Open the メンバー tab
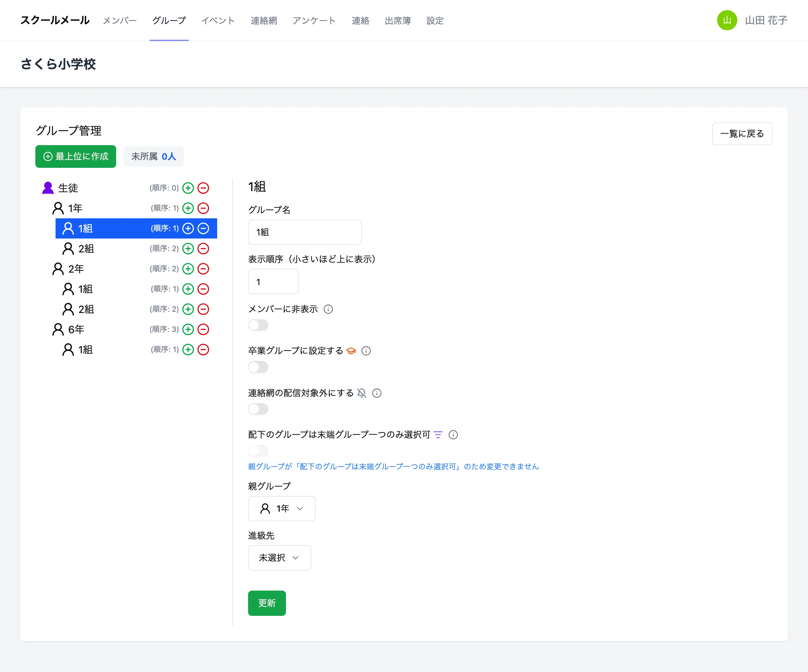This screenshot has height=672, width=808. (120, 21)
